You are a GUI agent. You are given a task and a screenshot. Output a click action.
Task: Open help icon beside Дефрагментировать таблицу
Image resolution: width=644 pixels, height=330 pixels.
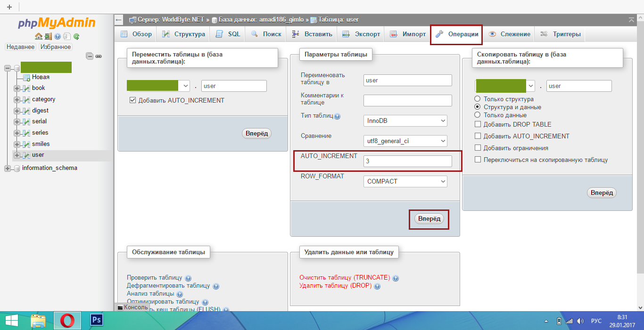pyautogui.click(x=216, y=286)
